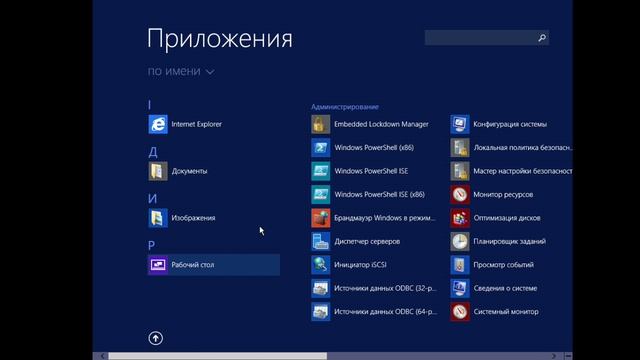Launch Windows PowerShell (x86) icon

(x=320, y=148)
